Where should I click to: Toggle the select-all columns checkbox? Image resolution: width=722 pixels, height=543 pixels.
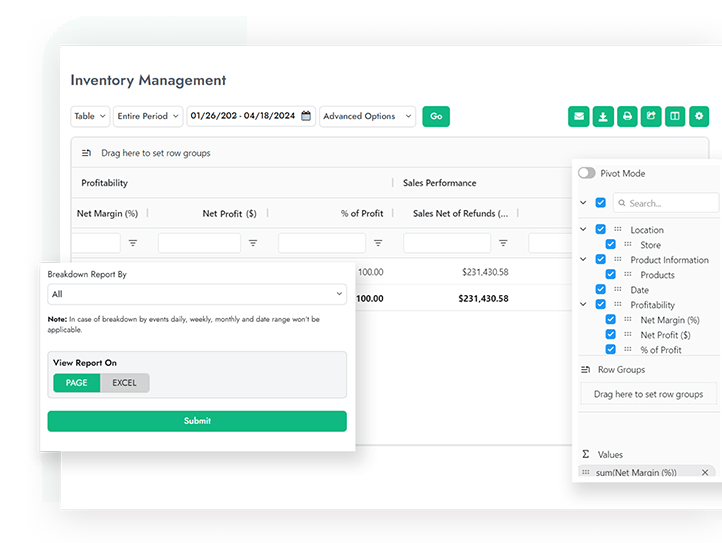coord(600,203)
